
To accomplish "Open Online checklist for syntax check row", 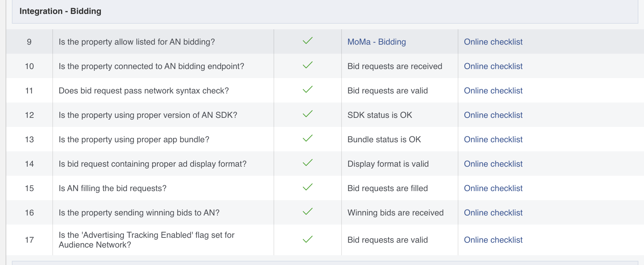I will [493, 91].
